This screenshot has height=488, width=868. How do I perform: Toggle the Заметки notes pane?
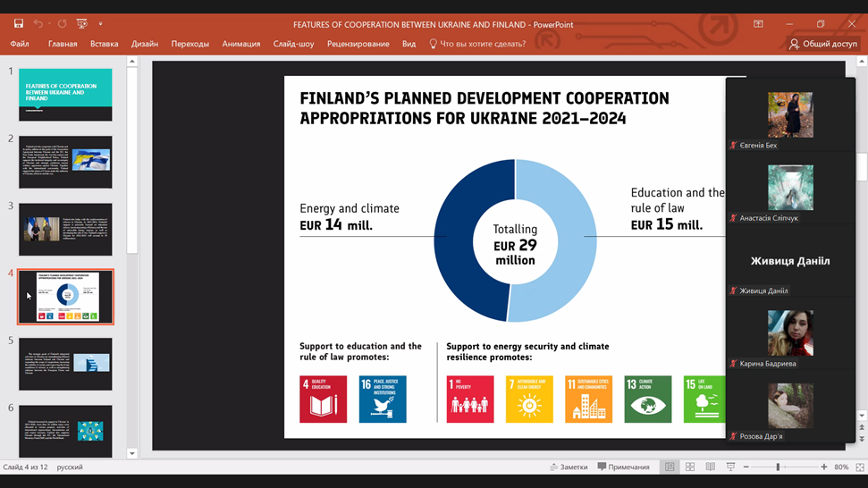(x=569, y=467)
